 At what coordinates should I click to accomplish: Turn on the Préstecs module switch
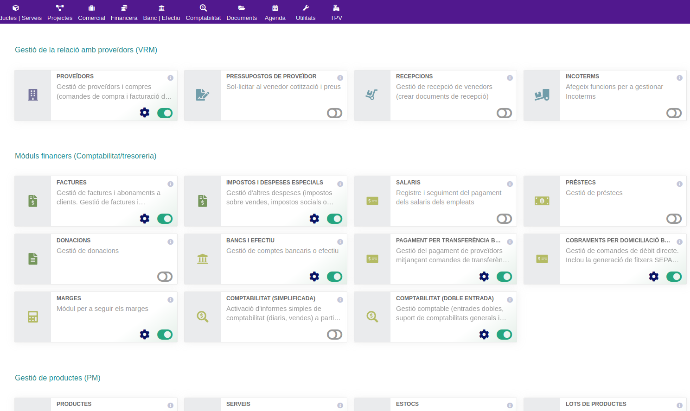tap(674, 219)
